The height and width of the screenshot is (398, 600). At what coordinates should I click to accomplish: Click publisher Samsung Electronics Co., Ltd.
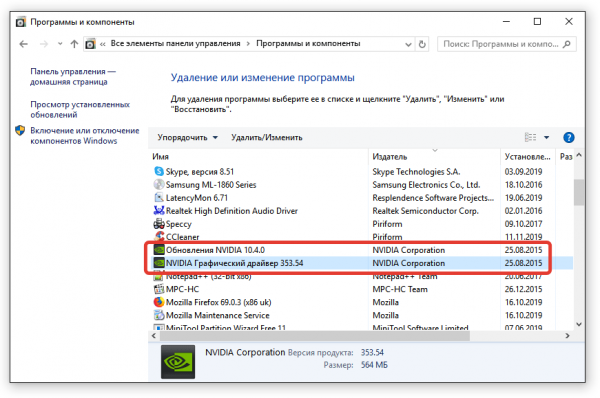[426, 184]
